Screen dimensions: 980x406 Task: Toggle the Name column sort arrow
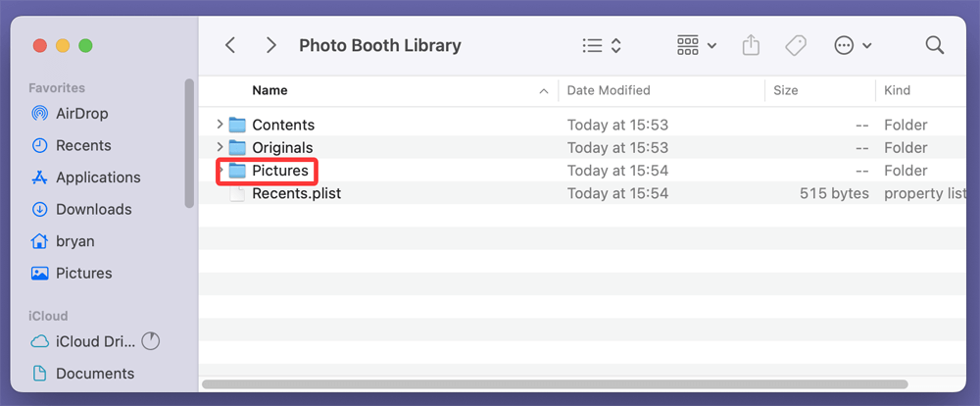tap(544, 91)
